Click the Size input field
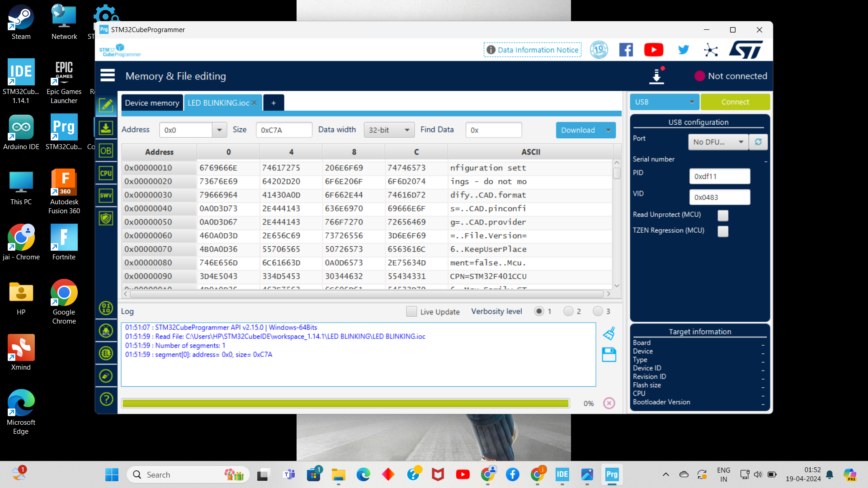Viewport: 868px width, 488px height. (284, 130)
